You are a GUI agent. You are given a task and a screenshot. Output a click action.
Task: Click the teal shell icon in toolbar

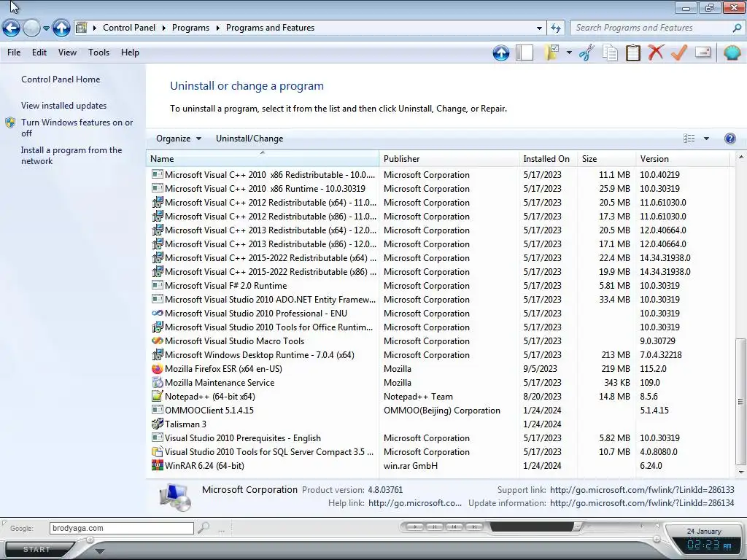732,52
